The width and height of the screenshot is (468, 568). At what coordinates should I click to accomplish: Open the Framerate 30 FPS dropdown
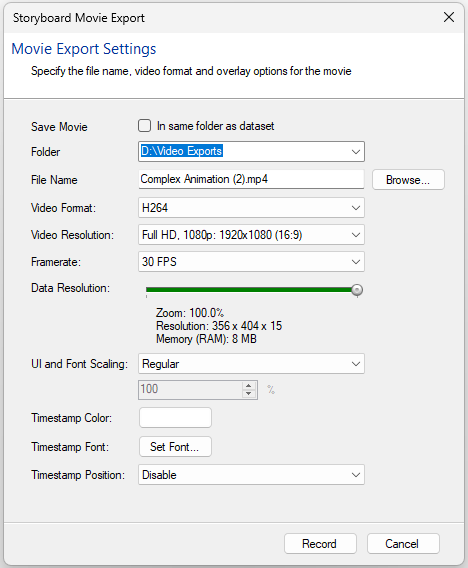click(251, 262)
